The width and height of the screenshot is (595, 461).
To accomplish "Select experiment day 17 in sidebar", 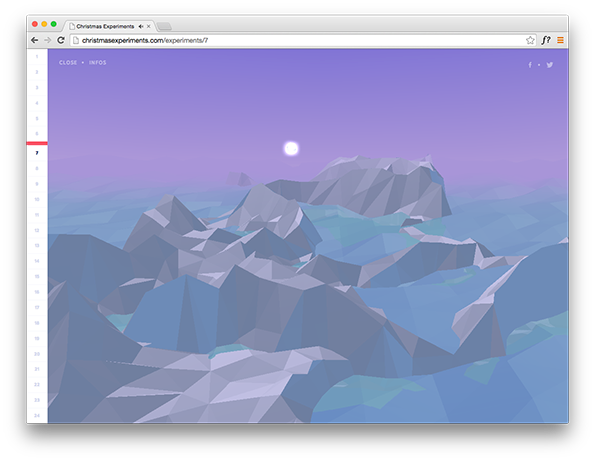I will point(37,307).
